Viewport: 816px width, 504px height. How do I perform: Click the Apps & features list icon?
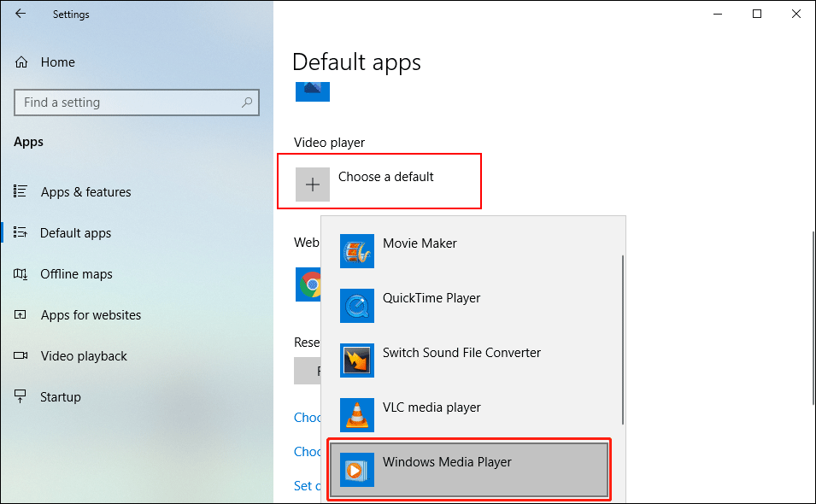tap(21, 191)
